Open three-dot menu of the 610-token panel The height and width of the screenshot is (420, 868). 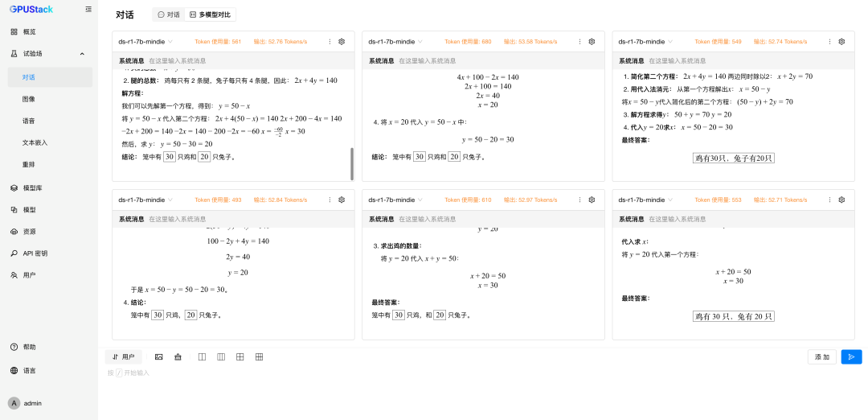579,200
